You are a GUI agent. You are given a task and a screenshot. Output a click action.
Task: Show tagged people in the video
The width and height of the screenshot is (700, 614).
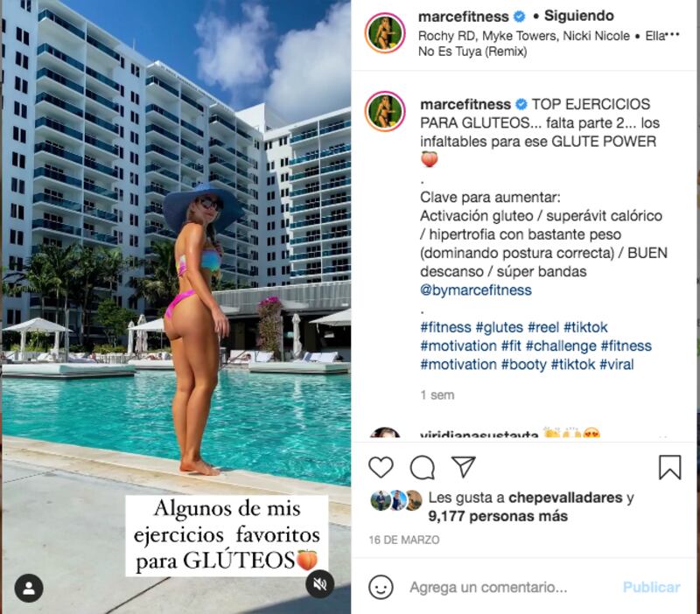[29, 588]
